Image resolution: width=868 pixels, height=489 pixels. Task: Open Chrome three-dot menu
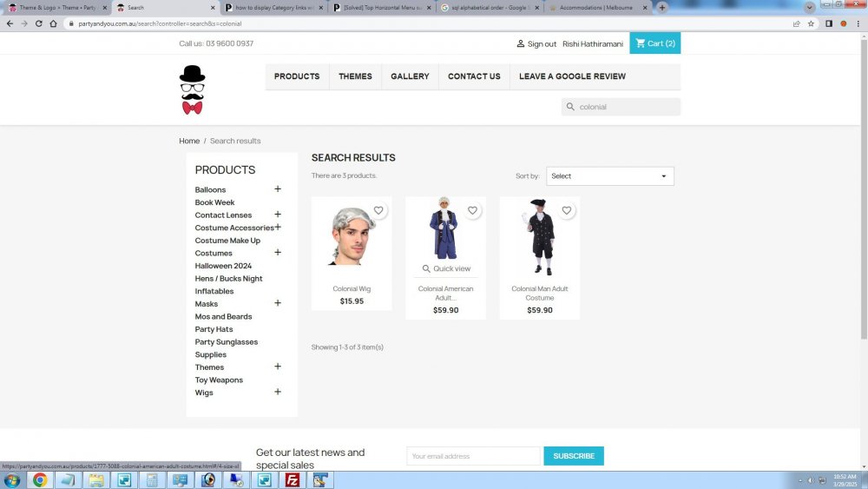(858, 23)
